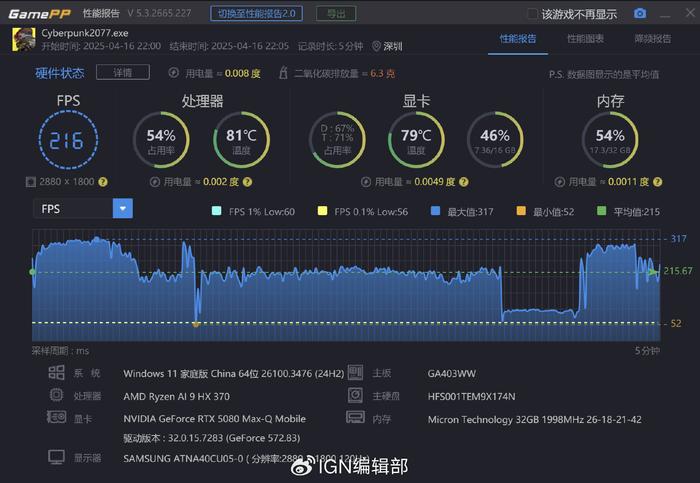Click the GPU 79℃ temperature gauge
The height and width of the screenshot is (483, 700).
pyautogui.click(x=416, y=140)
